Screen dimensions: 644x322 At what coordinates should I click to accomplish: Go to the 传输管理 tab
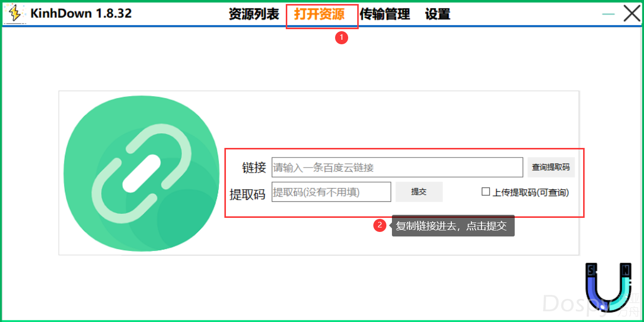click(384, 14)
